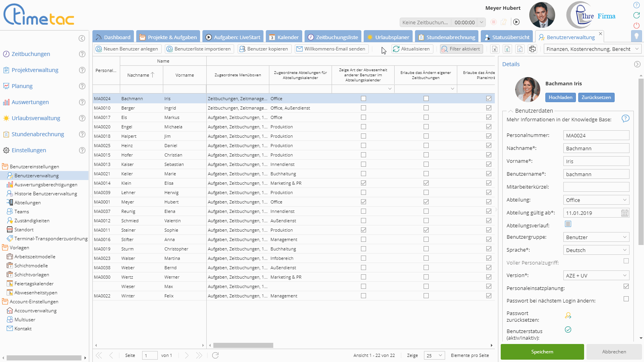644x362 pixels.
Task: Start the time tracking play button
Action: [x=516, y=22]
